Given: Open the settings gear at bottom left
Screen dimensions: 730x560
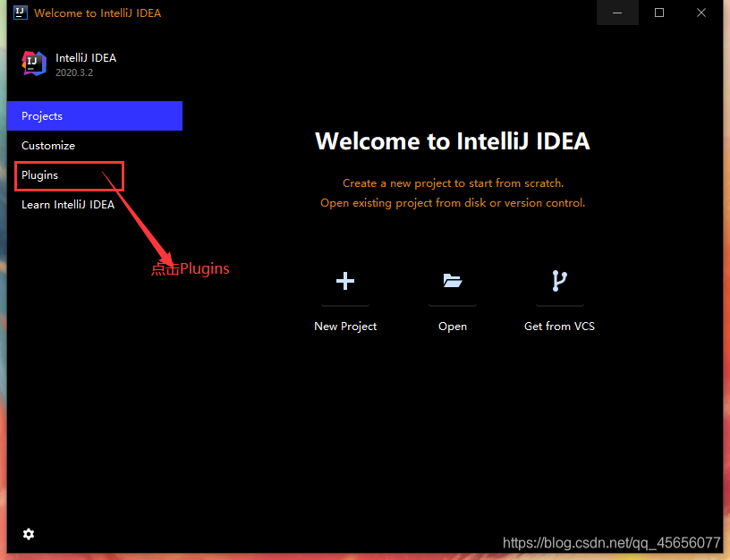Looking at the screenshot, I should point(29,534).
